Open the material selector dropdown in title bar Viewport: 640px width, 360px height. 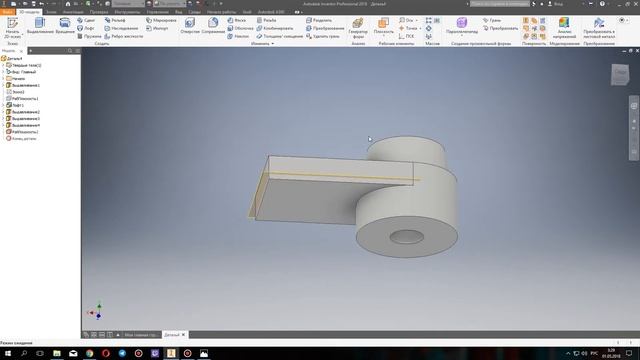pos(128,4)
